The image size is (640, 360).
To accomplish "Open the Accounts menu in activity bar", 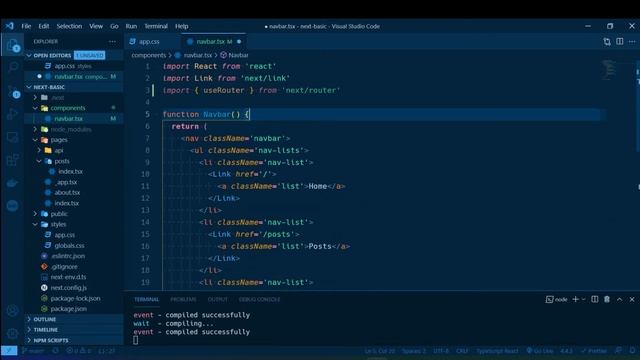I will tap(13, 311).
